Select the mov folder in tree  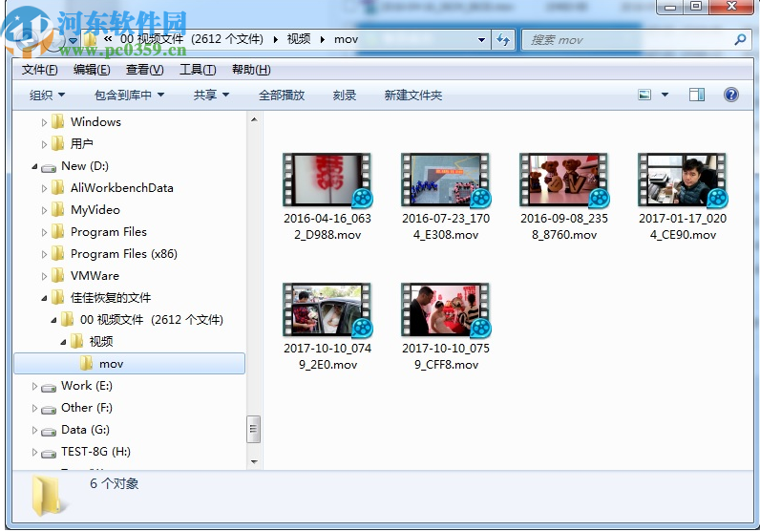click(130, 364)
